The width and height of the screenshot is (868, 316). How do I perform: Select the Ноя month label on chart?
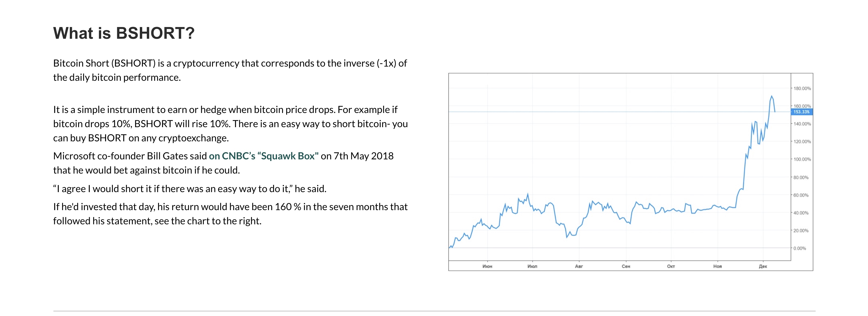[717, 266]
